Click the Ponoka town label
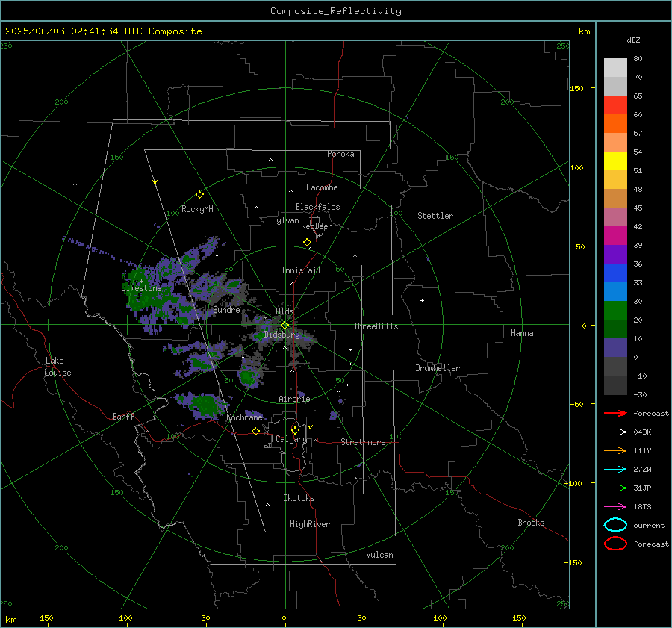Screen dimensions: 672x628 [x=340, y=154]
